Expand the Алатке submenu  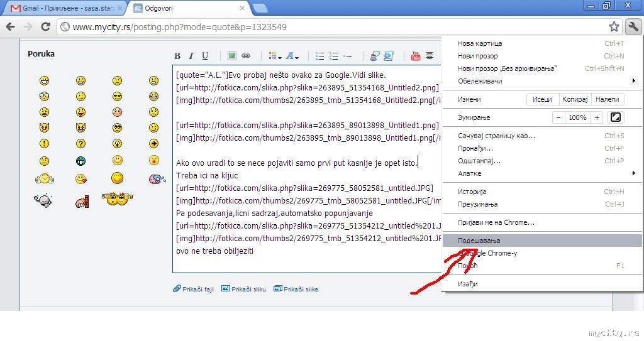click(542, 173)
